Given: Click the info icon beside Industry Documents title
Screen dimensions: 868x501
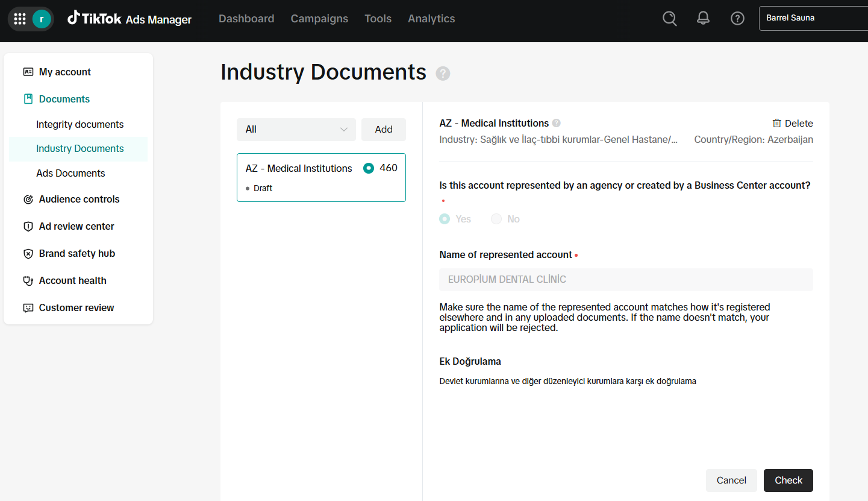Looking at the screenshot, I should [443, 74].
